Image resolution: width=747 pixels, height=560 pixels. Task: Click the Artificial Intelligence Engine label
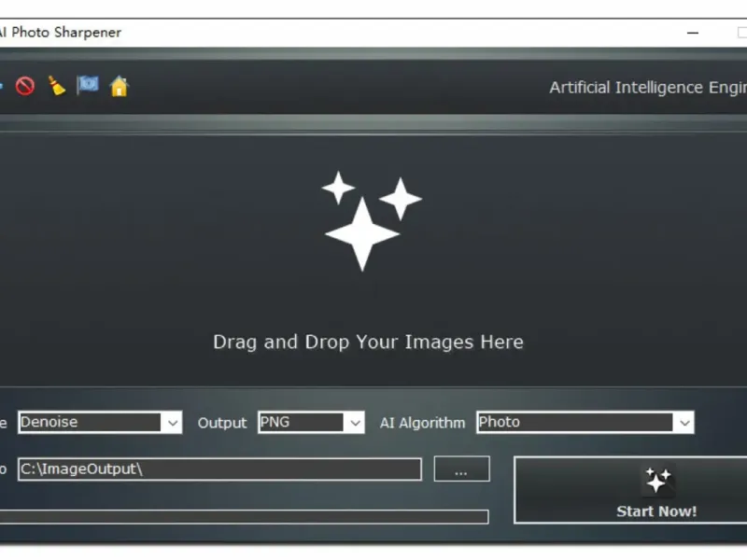click(648, 88)
